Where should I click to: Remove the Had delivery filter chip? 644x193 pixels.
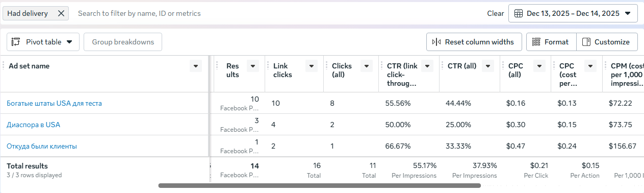(x=61, y=13)
